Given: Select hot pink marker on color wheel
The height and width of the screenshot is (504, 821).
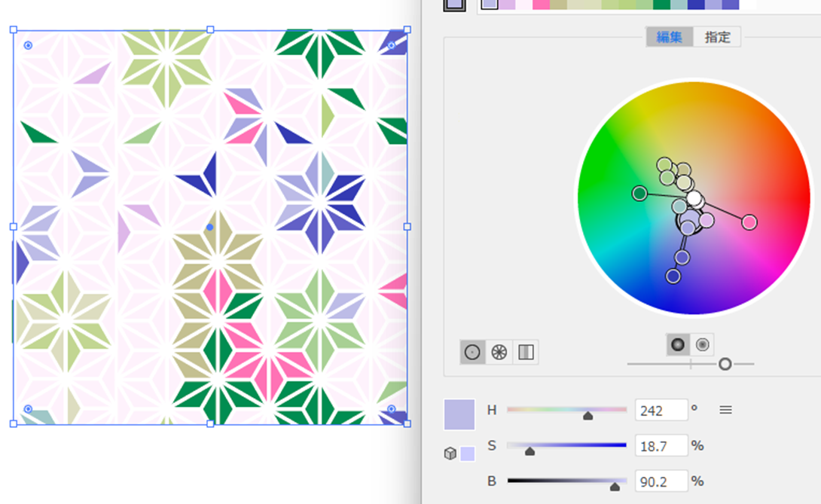Looking at the screenshot, I should click(x=749, y=222).
